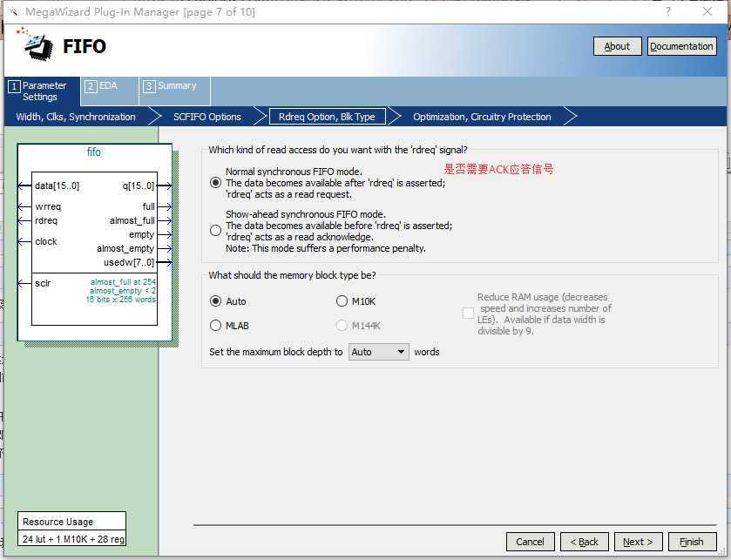Switch to Parameter Settings tab
Image resolution: width=731 pixels, height=560 pixels.
point(42,91)
